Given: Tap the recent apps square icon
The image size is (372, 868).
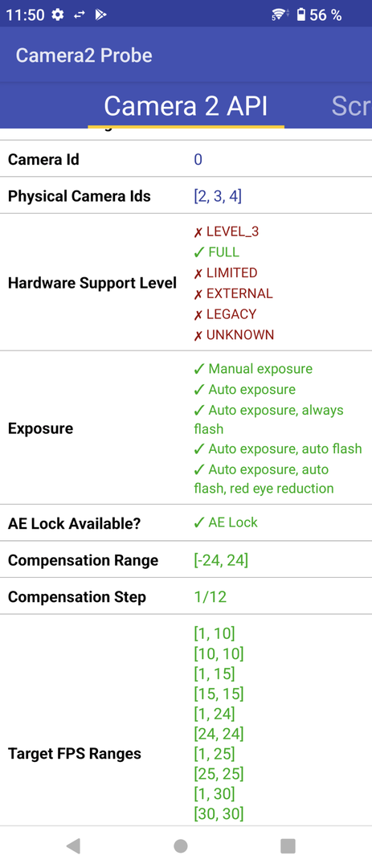Looking at the screenshot, I should (x=288, y=845).
